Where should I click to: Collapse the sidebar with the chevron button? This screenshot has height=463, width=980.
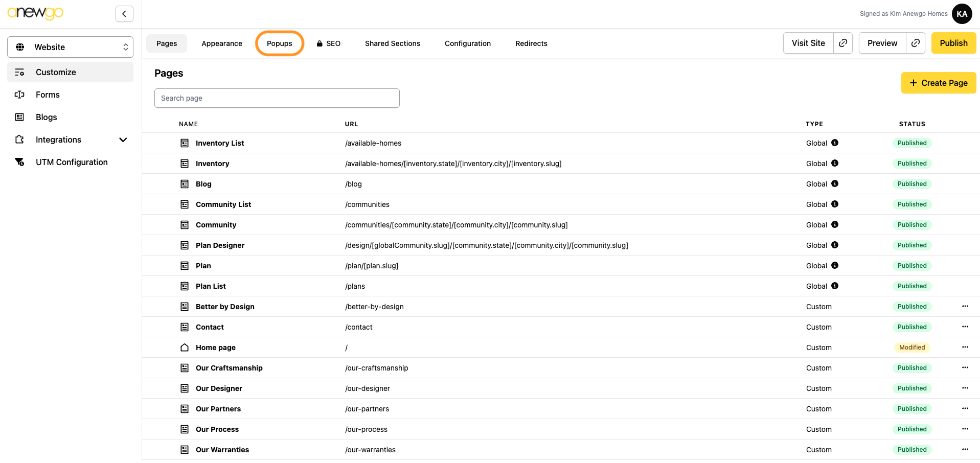coord(124,14)
